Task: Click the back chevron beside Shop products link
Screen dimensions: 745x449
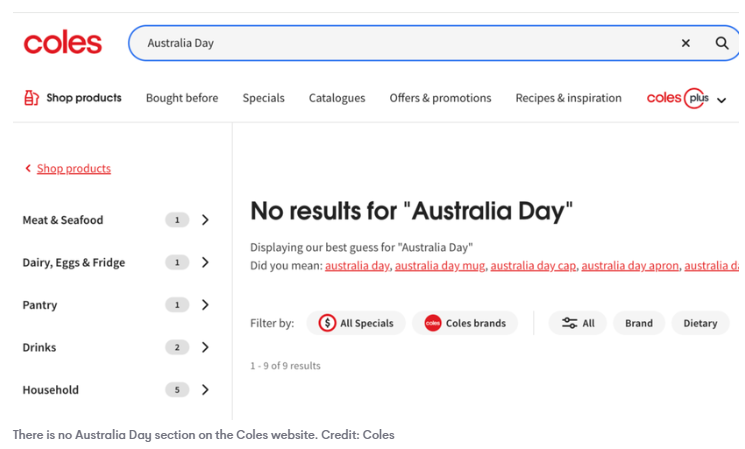Action: coord(28,168)
